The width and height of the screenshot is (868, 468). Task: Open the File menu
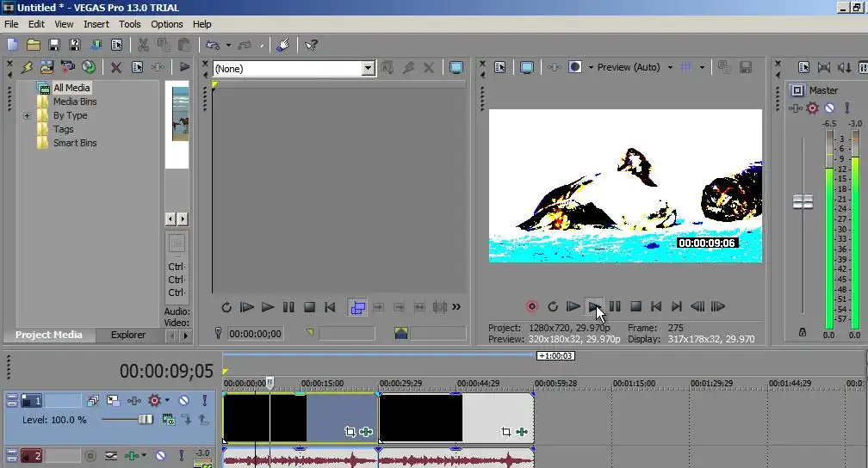tap(11, 24)
